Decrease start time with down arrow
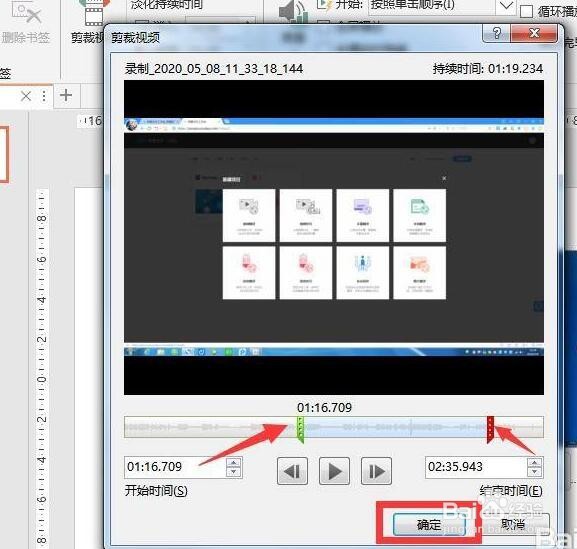The width and height of the screenshot is (577, 549). [x=234, y=472]
